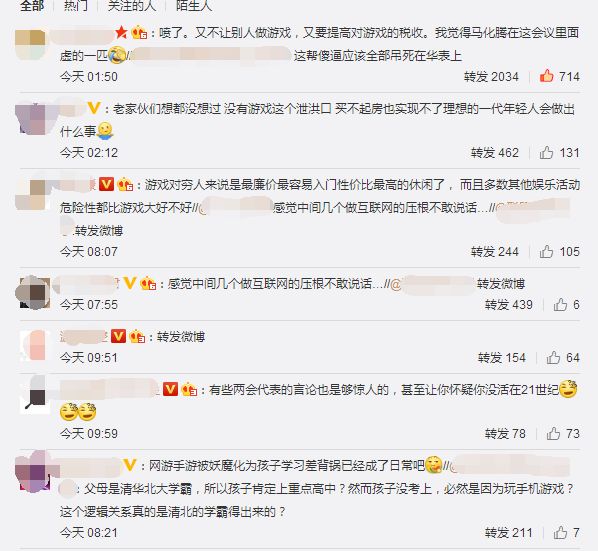
Task: Switch to the 关注的人 tab
Action: (x=132, y=5)
